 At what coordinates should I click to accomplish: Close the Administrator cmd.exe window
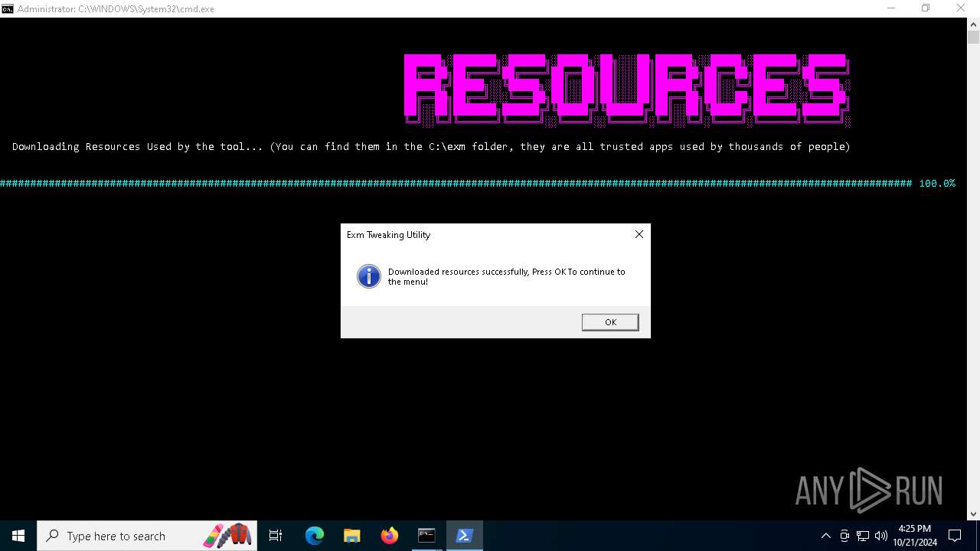(x=961, y=8)
